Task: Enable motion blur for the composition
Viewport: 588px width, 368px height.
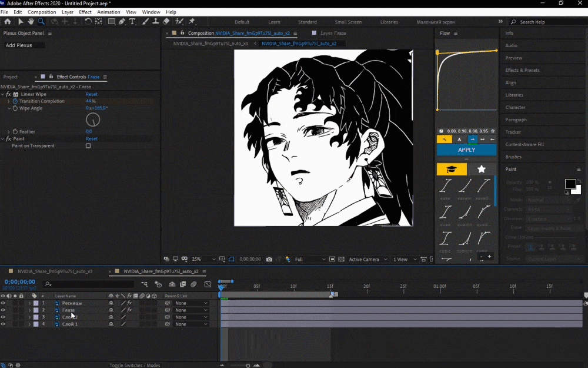Action: tap(193, 284)
